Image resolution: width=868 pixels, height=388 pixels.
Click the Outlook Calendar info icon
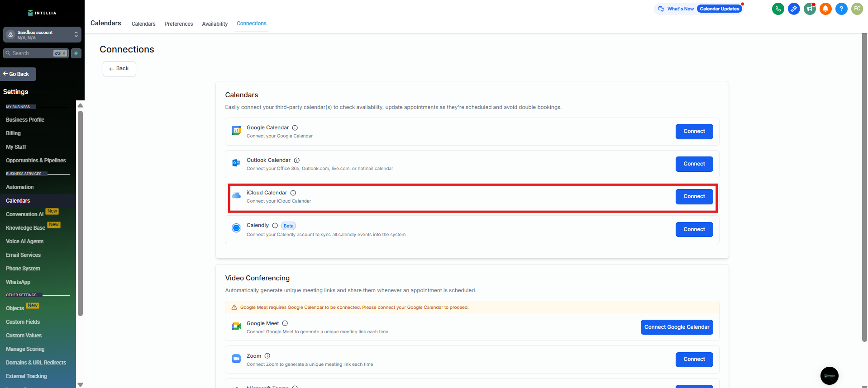297,161
